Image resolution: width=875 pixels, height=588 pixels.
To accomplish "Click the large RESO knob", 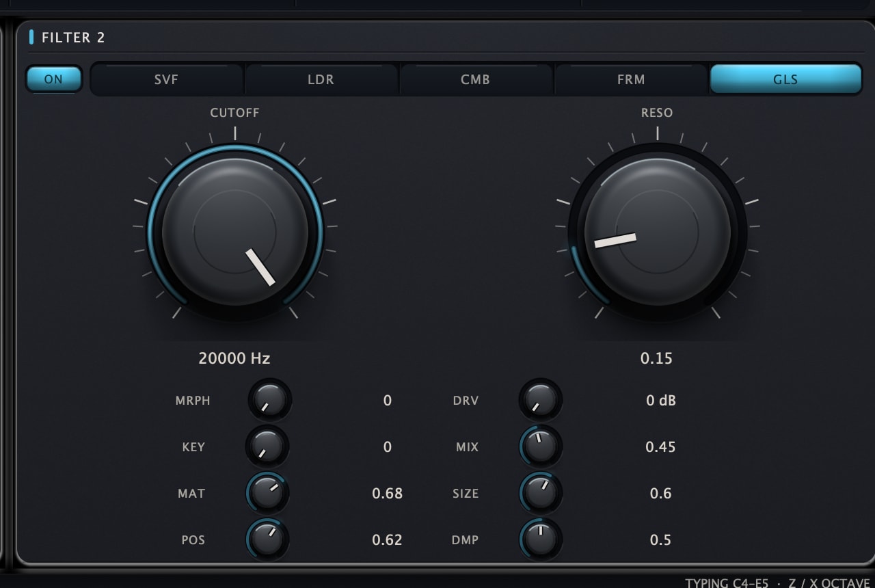I will (x=658, y=232).
